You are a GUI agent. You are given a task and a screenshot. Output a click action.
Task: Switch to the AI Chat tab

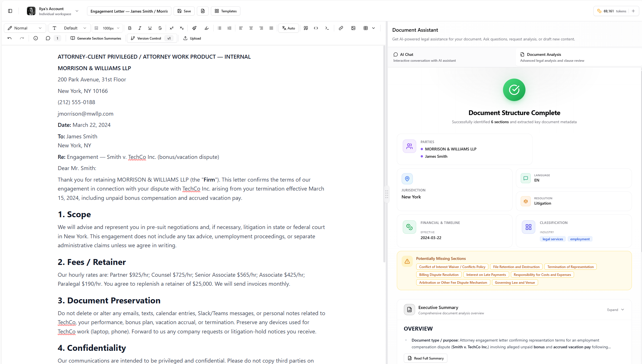click(424, 57)
